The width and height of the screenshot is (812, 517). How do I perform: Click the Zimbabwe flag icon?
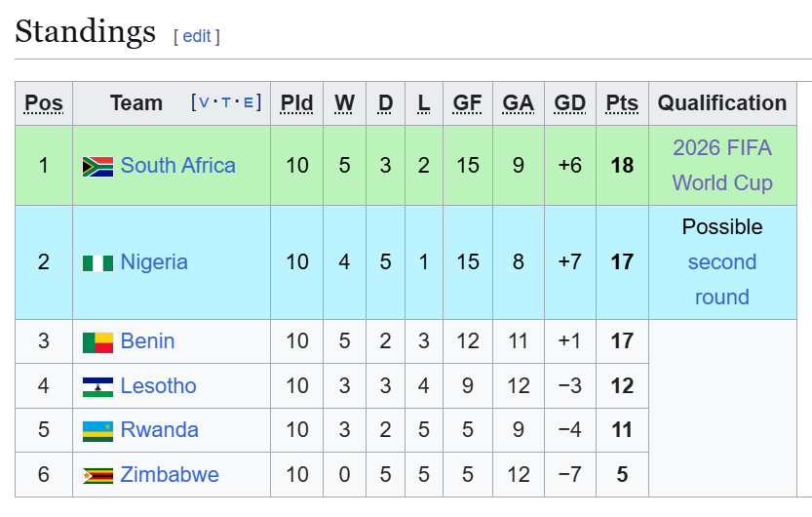[x=97, y=476]
